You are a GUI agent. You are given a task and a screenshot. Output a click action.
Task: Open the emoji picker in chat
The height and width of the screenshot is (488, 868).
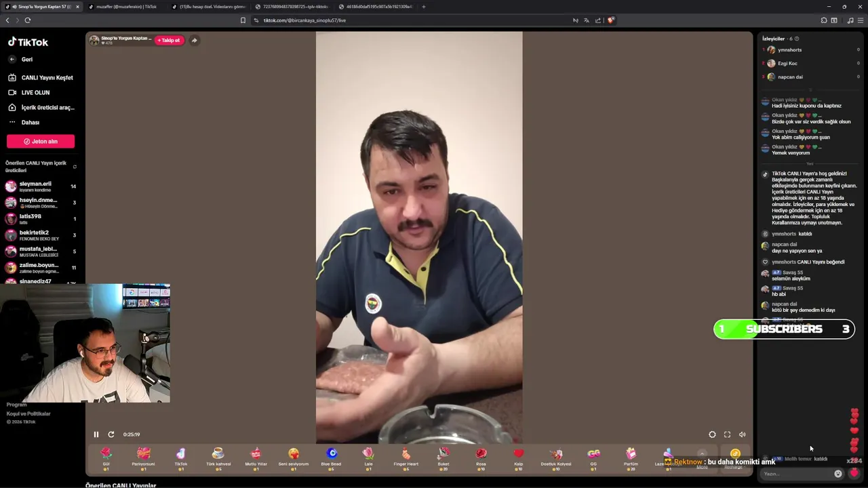(x=838, y=474)
